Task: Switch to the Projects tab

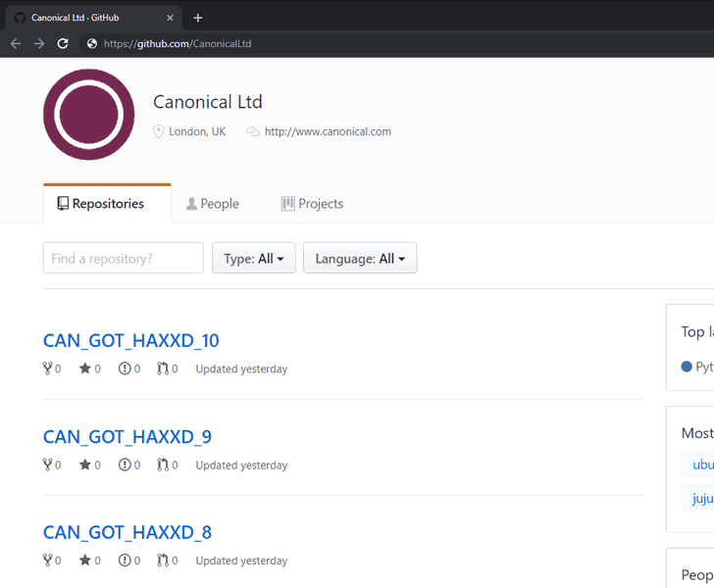Action: click(x=312, y=204)
